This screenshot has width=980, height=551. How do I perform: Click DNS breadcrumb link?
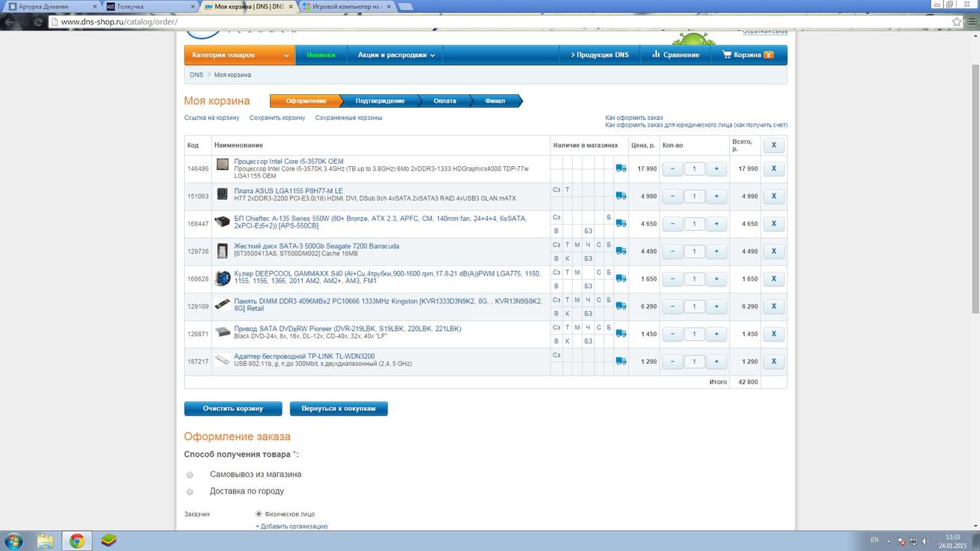pos(196,75)
